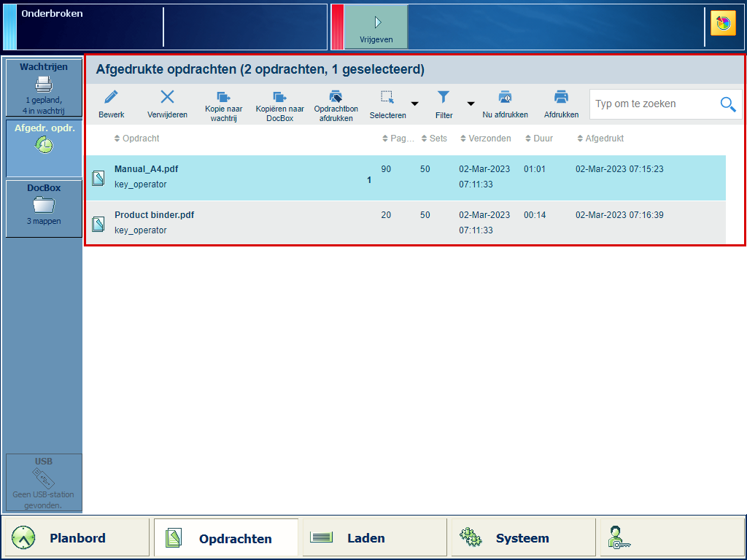Open the color wheel icon top right
The image size is (747, 560).
pos(723,23)
